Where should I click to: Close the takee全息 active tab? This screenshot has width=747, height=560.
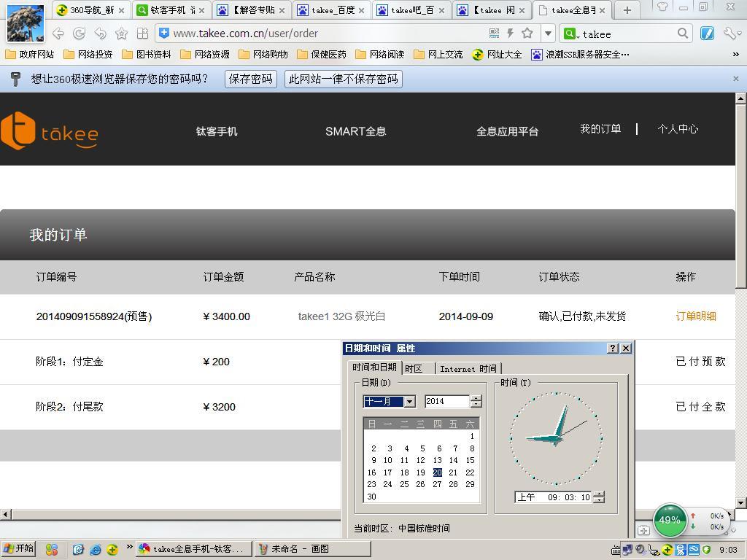602,10
